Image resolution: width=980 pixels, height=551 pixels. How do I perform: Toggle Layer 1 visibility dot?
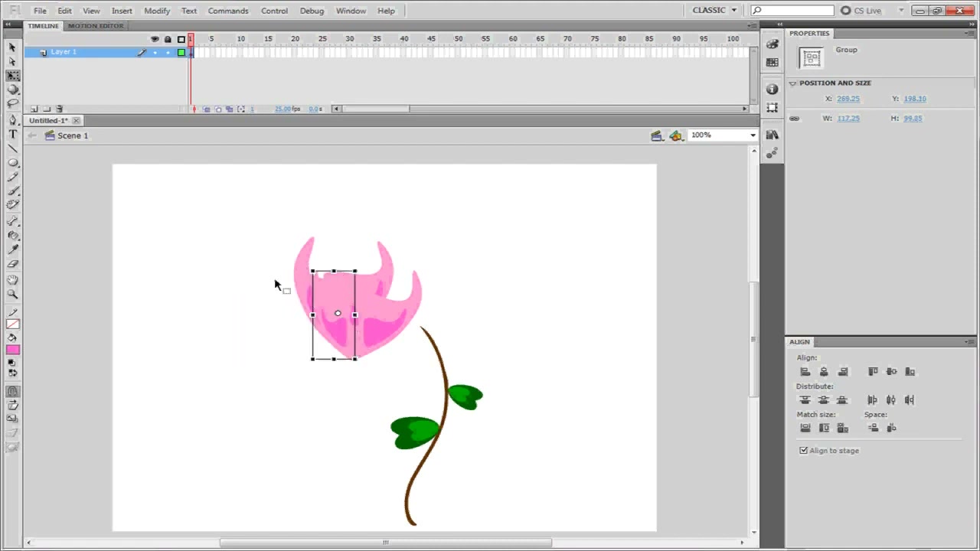155,52
